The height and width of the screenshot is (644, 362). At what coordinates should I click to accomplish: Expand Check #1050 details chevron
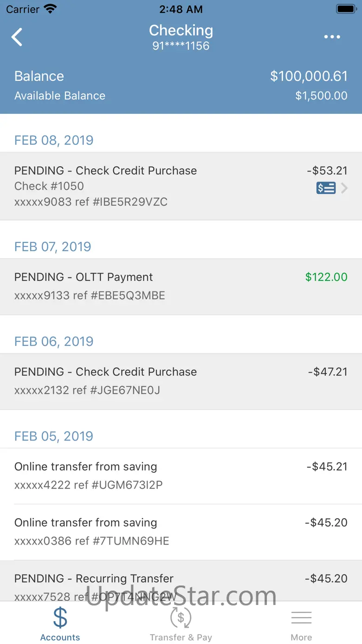(x=344, y=188)
